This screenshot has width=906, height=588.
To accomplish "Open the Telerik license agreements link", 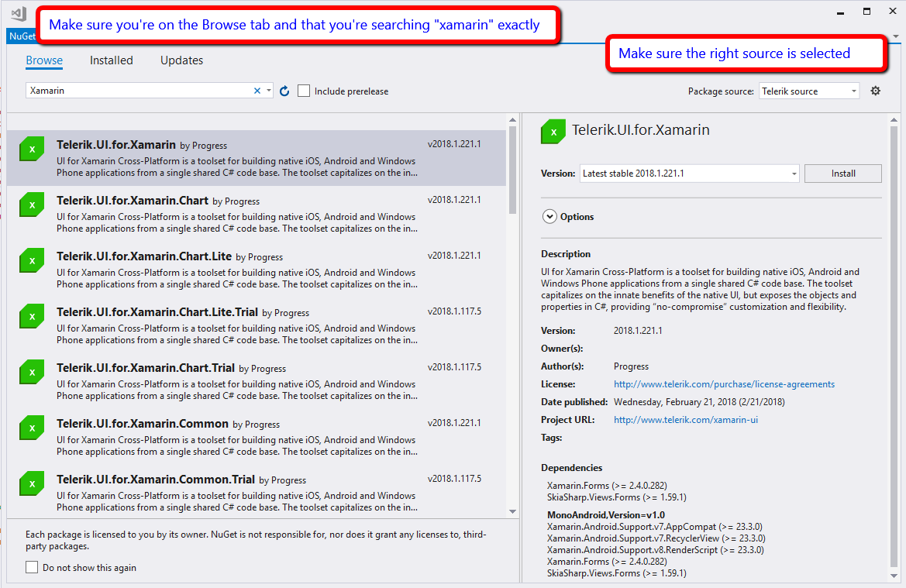I will point(724,384).
